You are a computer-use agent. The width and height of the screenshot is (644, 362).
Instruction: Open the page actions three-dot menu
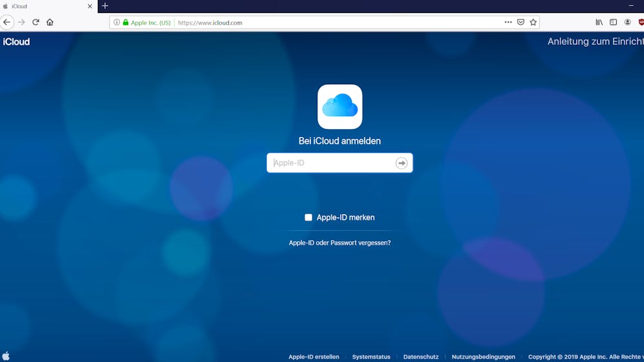pyautogui.click(x=508, y=22)
